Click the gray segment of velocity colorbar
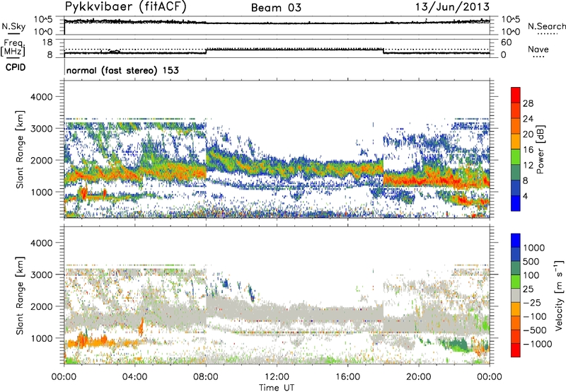 516,295
